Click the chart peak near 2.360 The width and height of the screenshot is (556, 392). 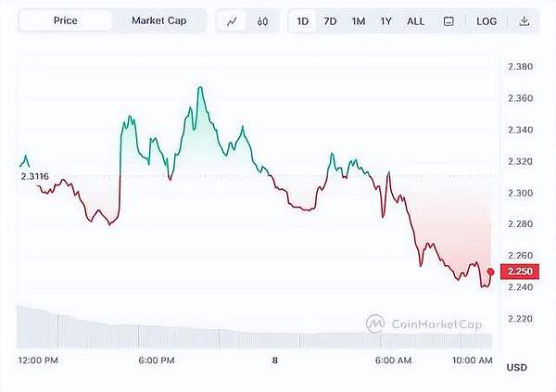tap(199, 88)
